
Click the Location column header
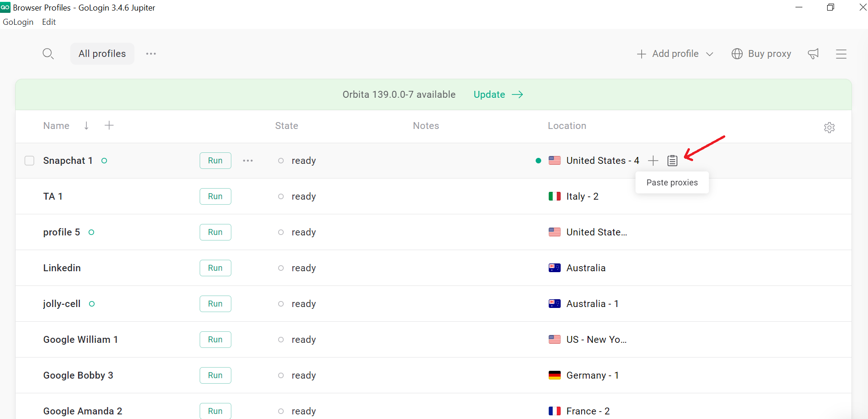[567, 126]
